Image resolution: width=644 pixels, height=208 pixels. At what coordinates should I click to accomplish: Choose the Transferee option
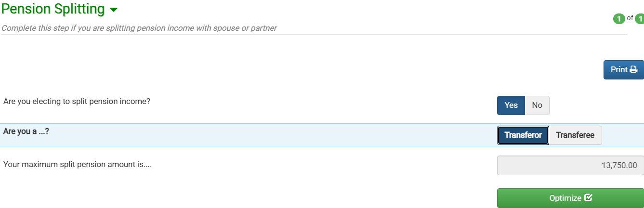[575, 135]
